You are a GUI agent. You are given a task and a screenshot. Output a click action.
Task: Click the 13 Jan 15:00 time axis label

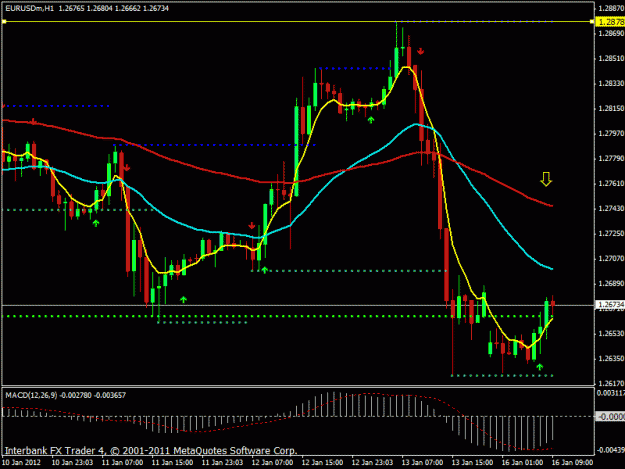pos(472,463)
